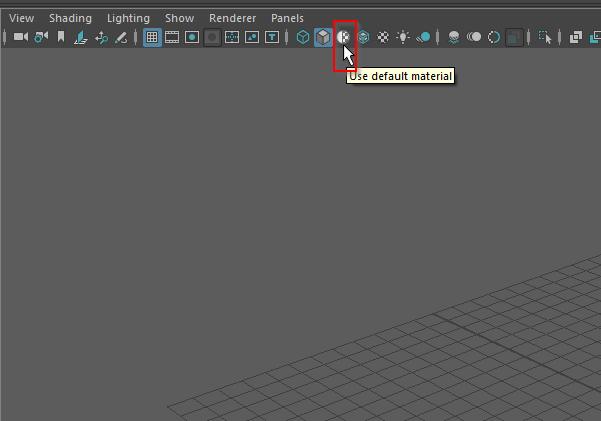Viewport: 601px width, 421px height.
Task: Select Smooth Shade All cube icon
Action: (323, 37)
